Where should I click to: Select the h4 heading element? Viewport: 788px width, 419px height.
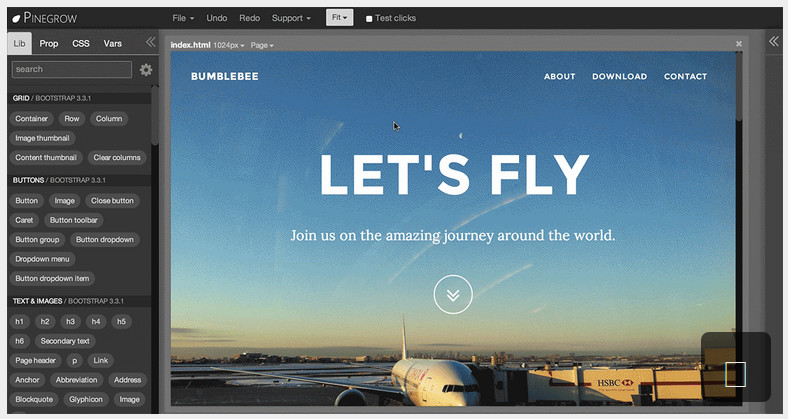point(96,322)
